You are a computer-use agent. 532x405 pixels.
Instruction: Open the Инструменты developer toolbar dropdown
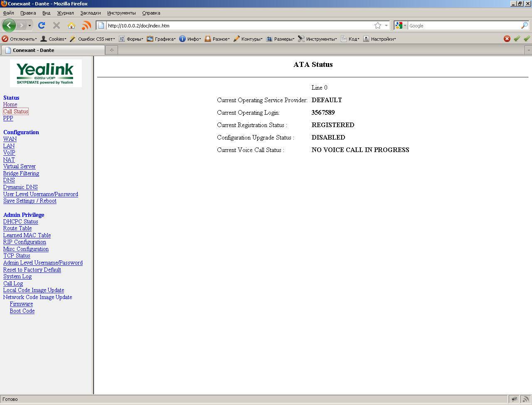coord(318,39)
